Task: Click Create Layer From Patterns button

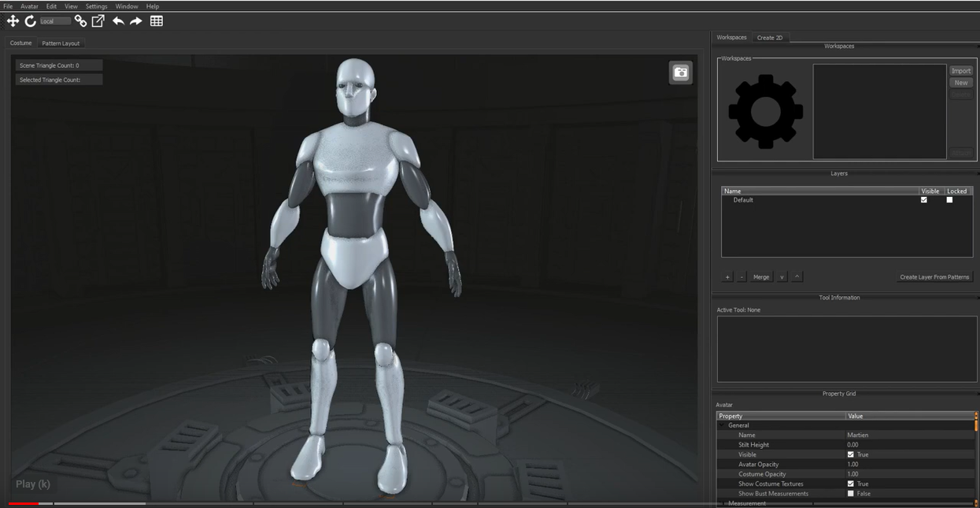Action: [934, 277]
